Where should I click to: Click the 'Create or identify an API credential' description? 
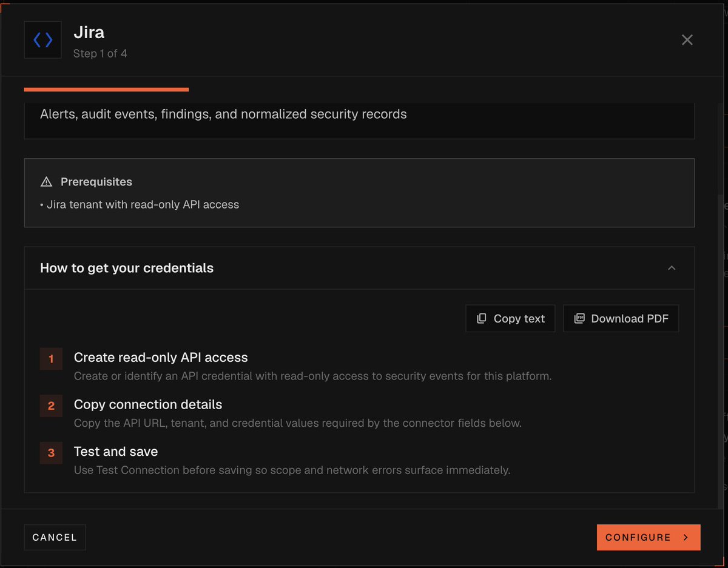(x=312, y=376)
